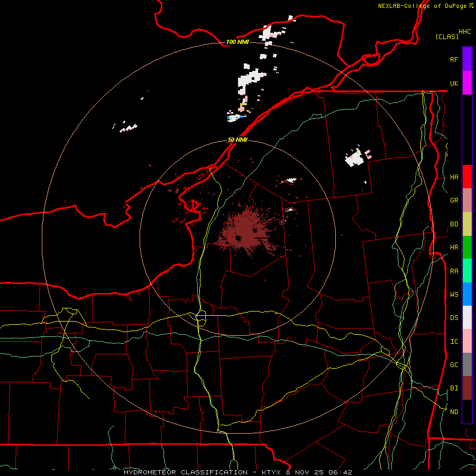
Task: Click the BI dark red legend swatch
Action: tap(467, 388)
